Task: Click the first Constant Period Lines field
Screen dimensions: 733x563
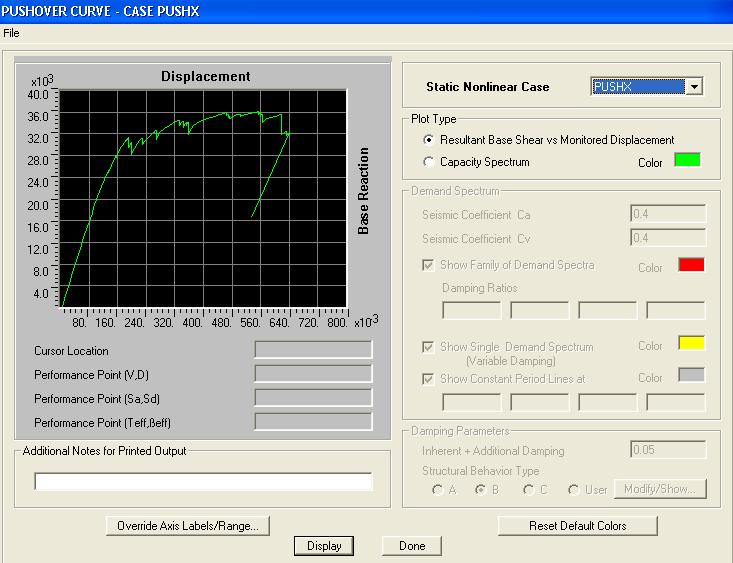Action: point(471,402)
